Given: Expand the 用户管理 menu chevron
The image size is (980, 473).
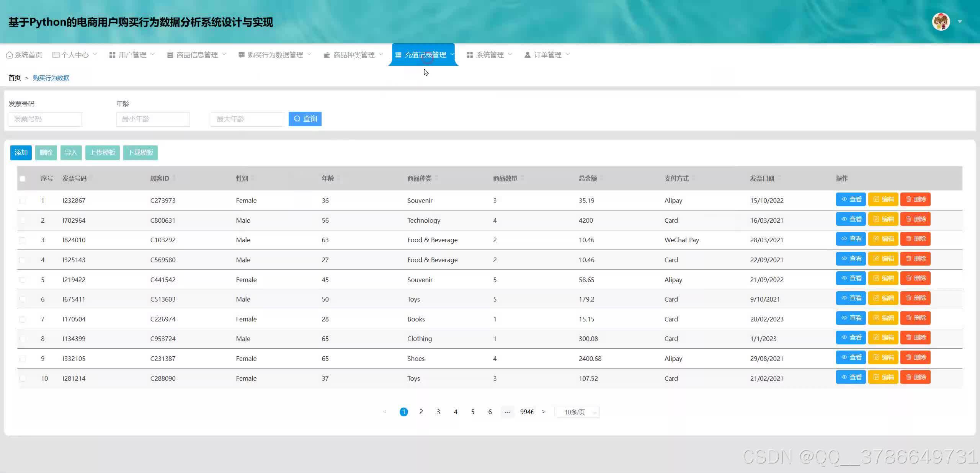Looking at the screenshot, I should (153, 54).
